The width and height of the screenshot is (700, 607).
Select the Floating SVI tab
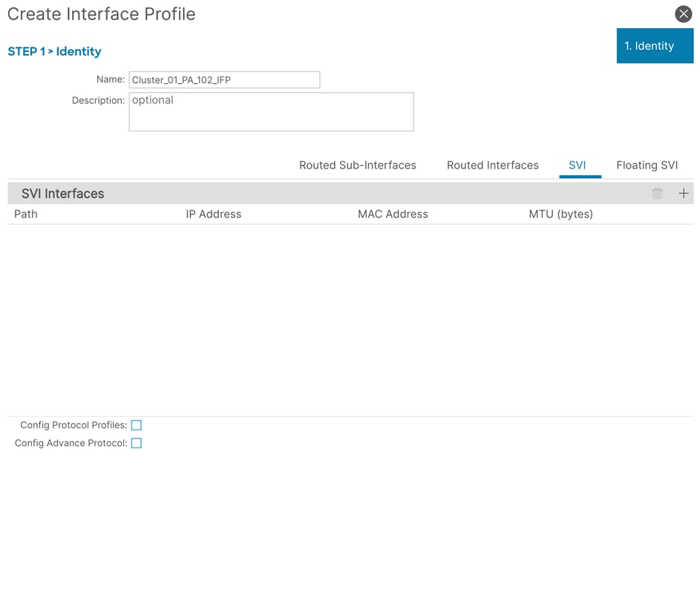click(x=647, y=165)
